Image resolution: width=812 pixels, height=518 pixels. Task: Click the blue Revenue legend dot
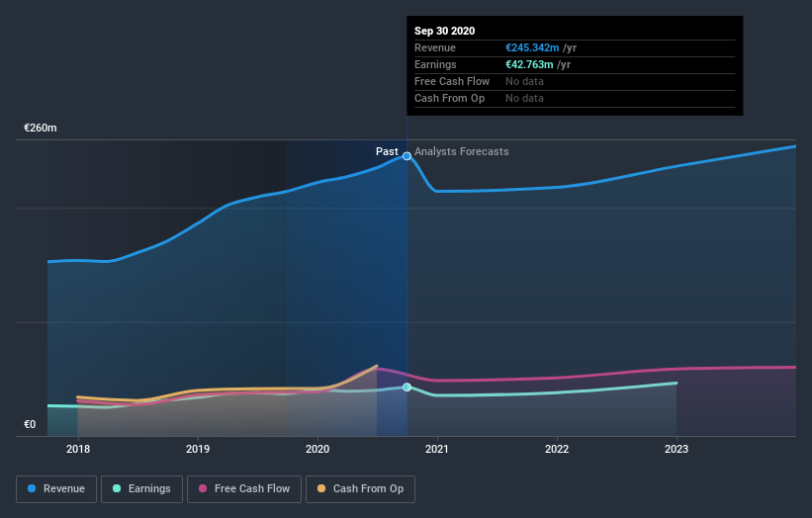point(32,488)
